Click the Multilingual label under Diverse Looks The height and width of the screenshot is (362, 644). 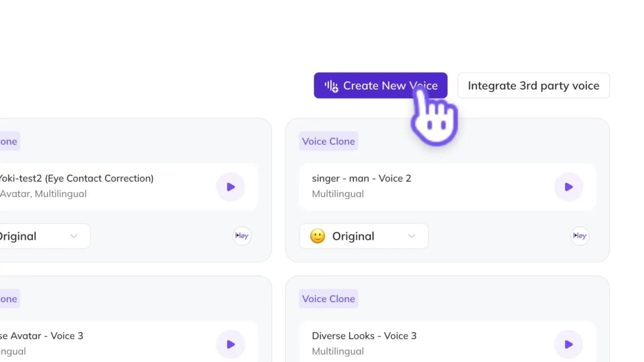click(338, 351)
